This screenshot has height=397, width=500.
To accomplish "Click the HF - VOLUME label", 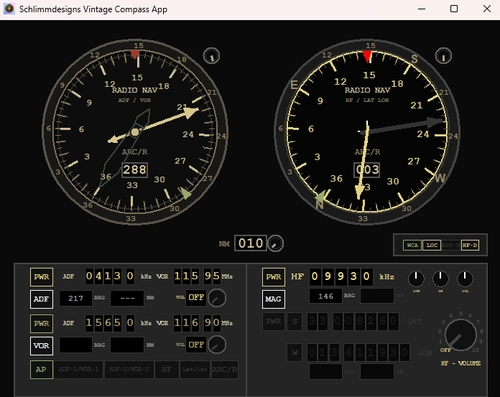I will (461, 363).
